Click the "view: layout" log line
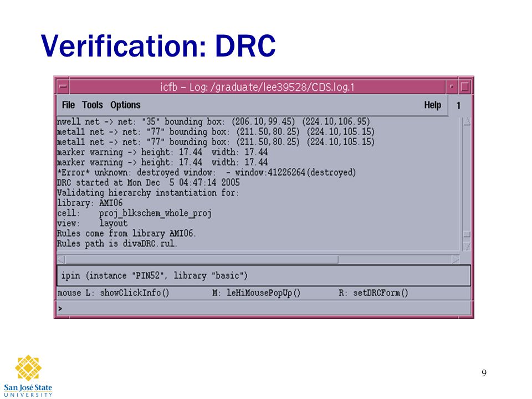This screenshot has width=532, height=399. [x=93, y=223]
